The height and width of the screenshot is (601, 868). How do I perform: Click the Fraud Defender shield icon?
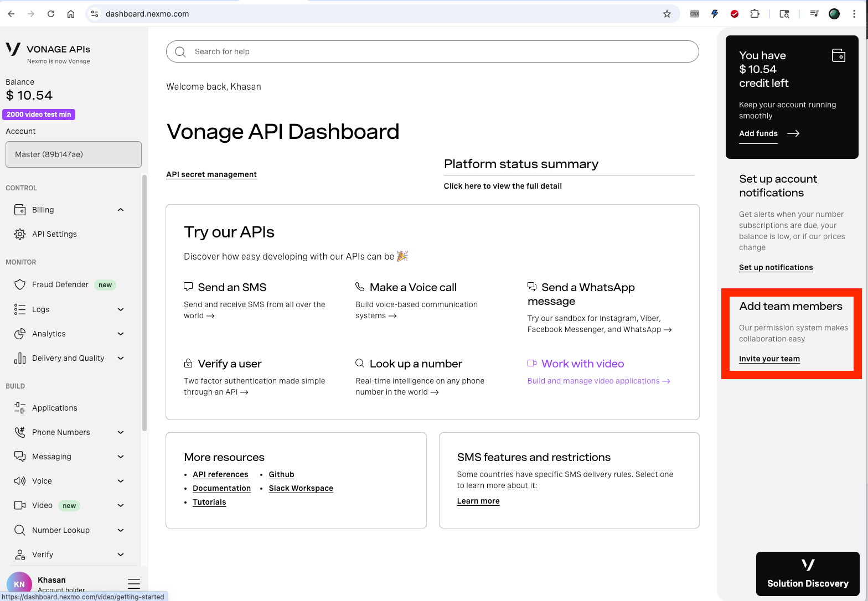[x=20, y=284]
